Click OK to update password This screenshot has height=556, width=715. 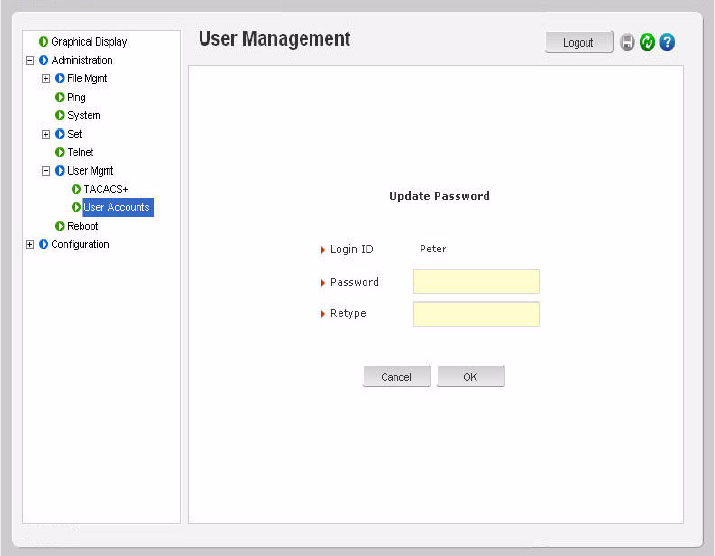[x=471, y=377]
